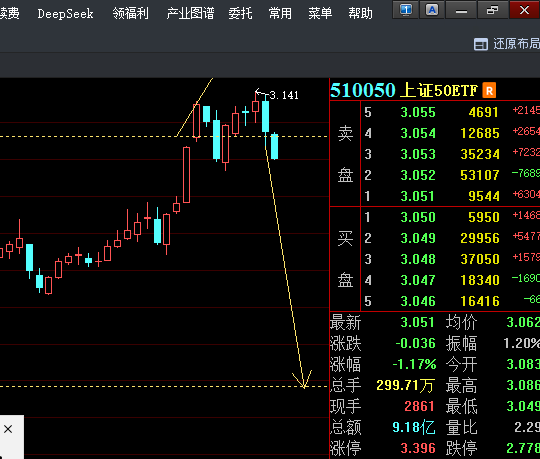Image resolution: width=540 pixels, height=459 pixels.
Task: Open the 委托 menu
Action: pyautogui.click(x=240, y=14)
